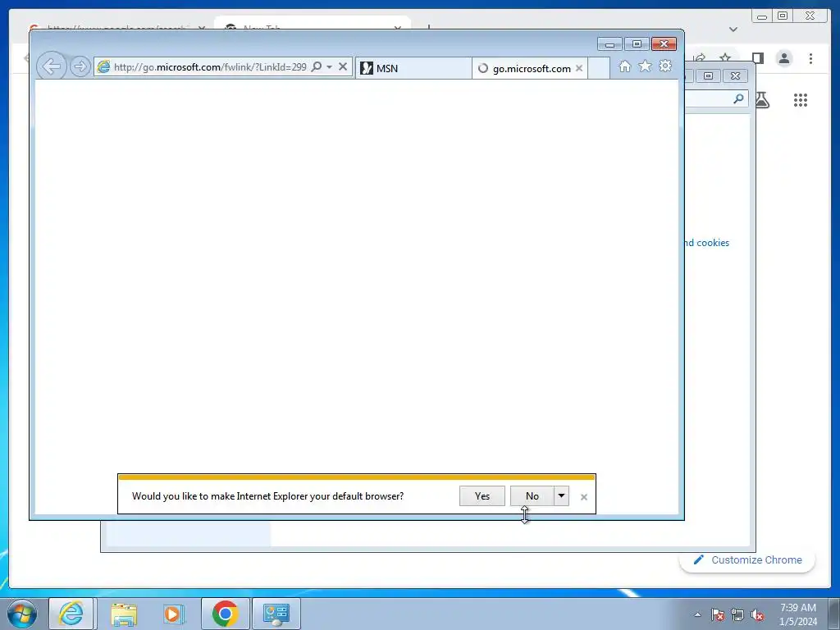The width and height of the screenshot is (840, 630).
Task: Bookmark this page with Chrome star
Action: [725, 57]
